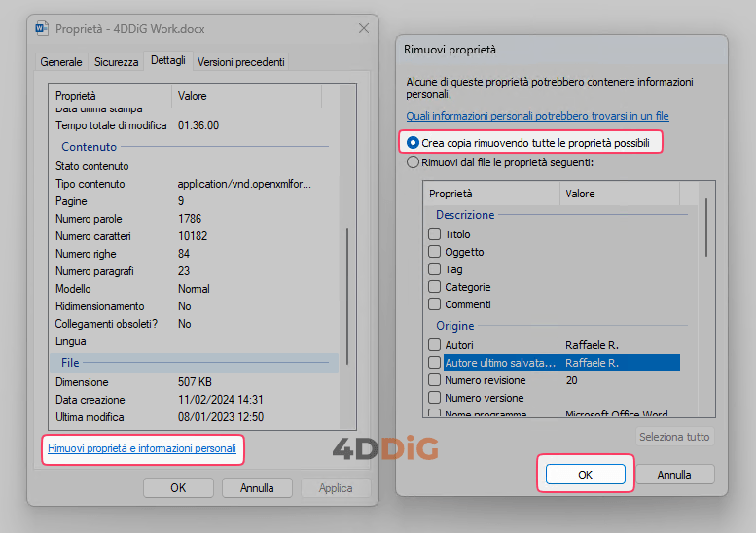Select the Contenuto group header
Screen dimensions: 756x533
pyautogui.click(x=195, y=147)
